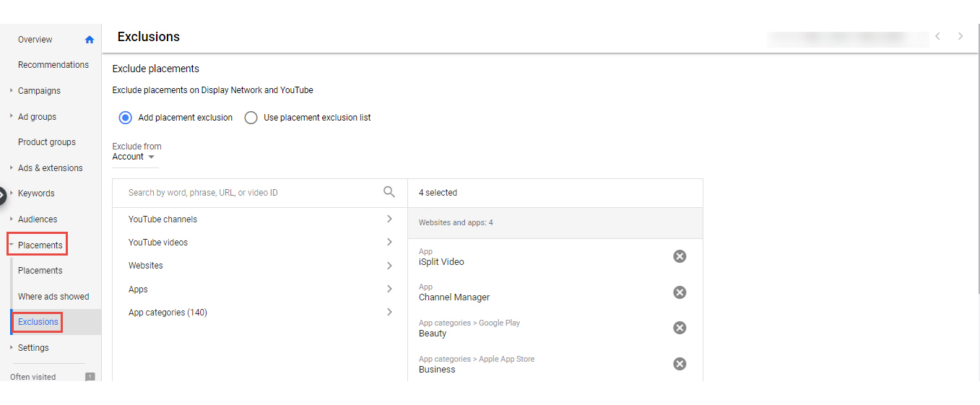Expand Settings in sidebar
This screenshot has width=980, height=405.
click(12, 347)
